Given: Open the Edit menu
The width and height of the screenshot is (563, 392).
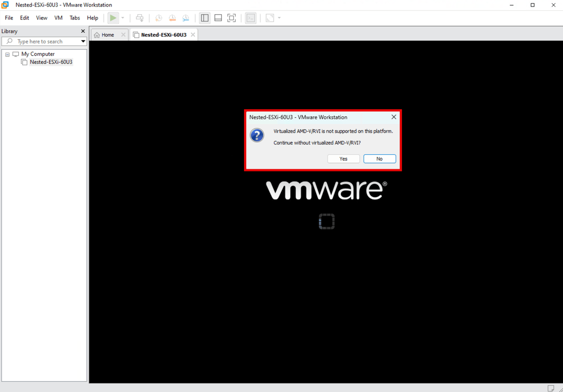Looking at the screenshot, I should (x=24, y=18).
